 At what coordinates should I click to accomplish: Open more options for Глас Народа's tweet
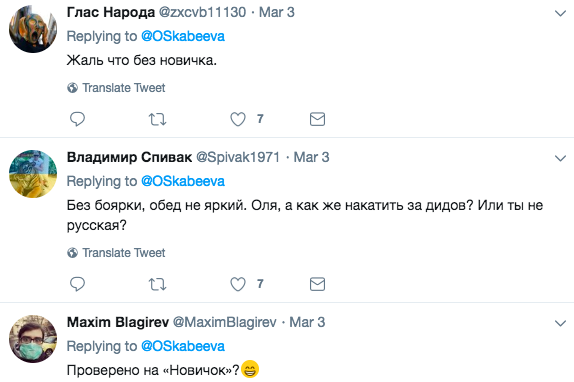tap(560, 14)
